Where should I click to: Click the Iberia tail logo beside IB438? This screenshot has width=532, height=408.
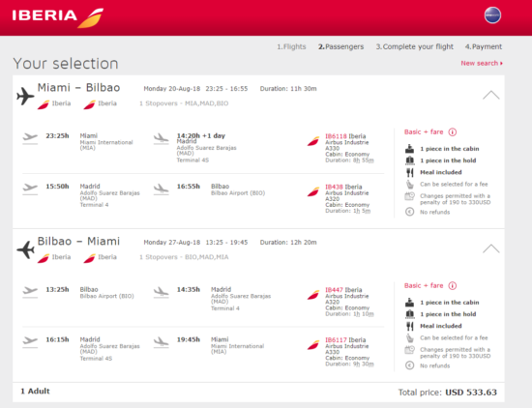point(313,191)
